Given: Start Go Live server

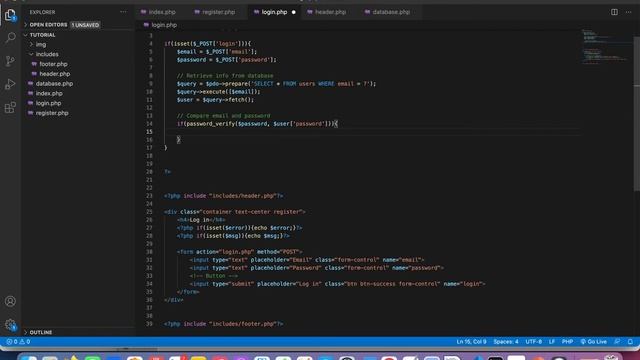Looking at the screenshot, I should pyautogui.click(x=594, y=342).
